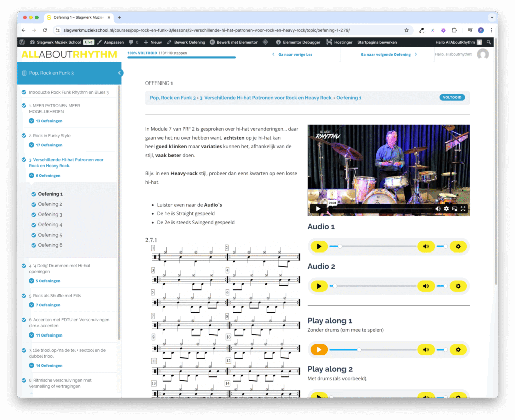
Task: Mute the Audio 2 player
Action: [426, 286]
